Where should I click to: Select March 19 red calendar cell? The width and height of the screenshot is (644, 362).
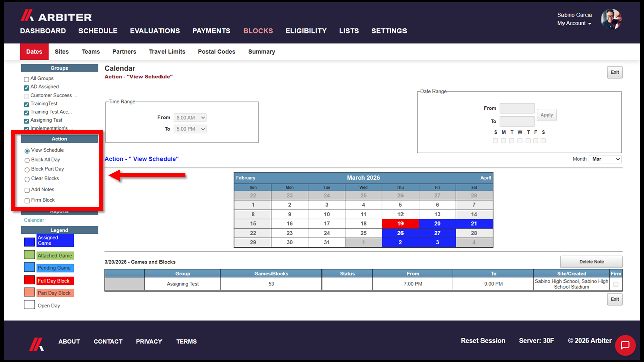tap(400, 224)
